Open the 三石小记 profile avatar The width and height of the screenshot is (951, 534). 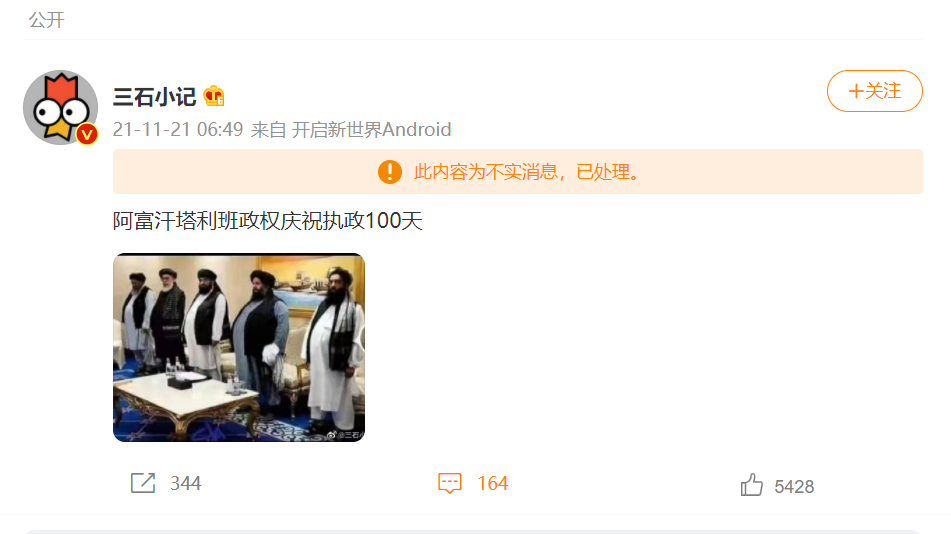coord(60,107)
